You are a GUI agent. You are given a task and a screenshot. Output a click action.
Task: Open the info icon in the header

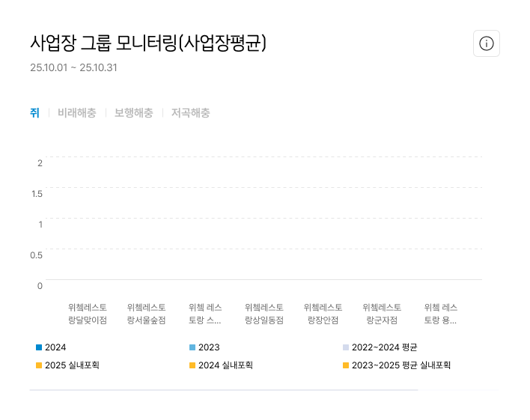487,43
